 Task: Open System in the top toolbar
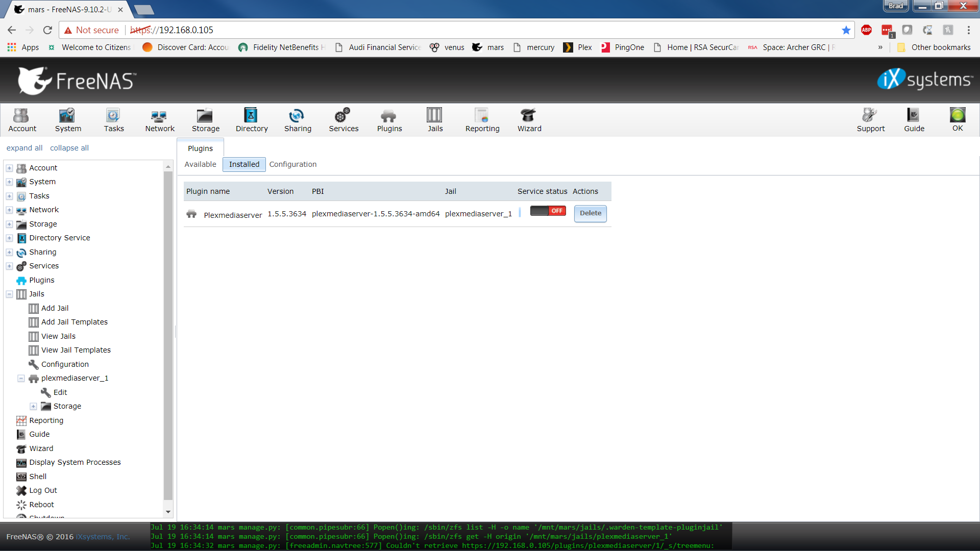point(68,120)
